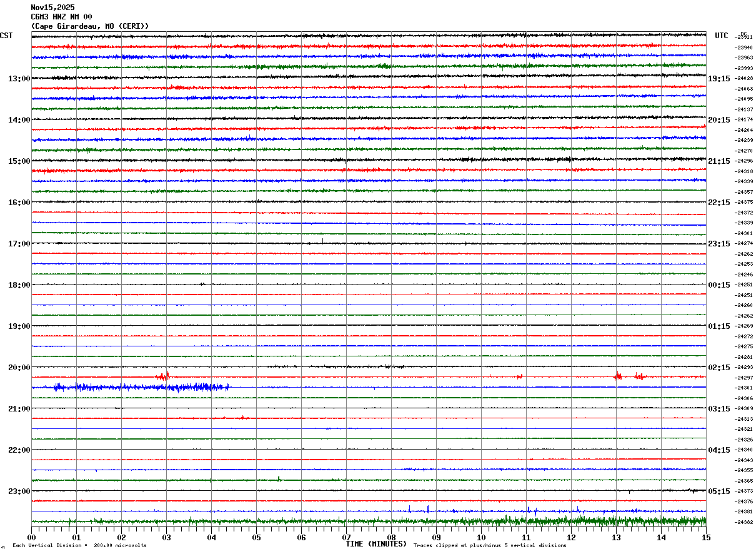Select the DC offset value -24382
The height and width of the screenshot is (554, 756).
tap(744, 522)
